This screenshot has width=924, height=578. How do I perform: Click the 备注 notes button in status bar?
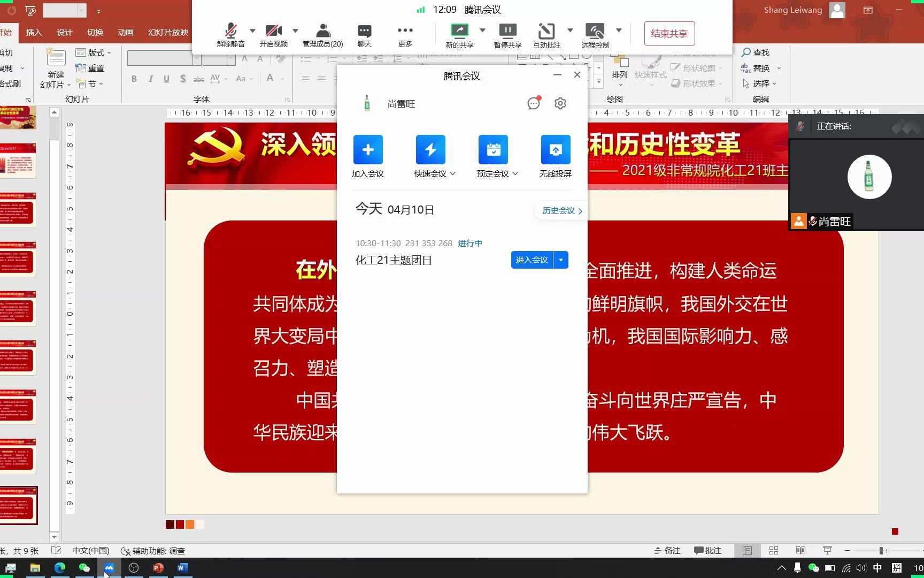point(667,550)
